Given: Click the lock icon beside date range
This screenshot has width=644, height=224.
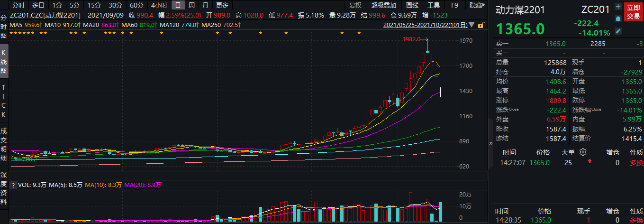Looking at the screenshot, I should point(481,25).
